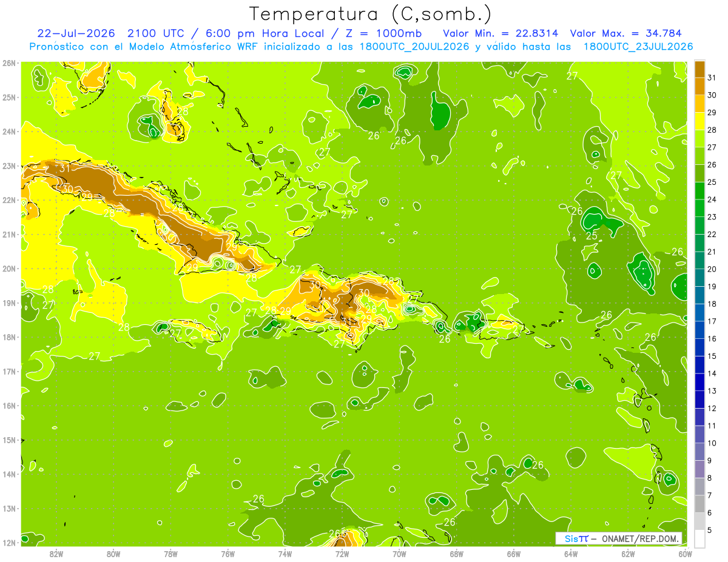The image size is (728, 562).
Task: Click longitude axis label '78W'
Action: click(170, 554)
